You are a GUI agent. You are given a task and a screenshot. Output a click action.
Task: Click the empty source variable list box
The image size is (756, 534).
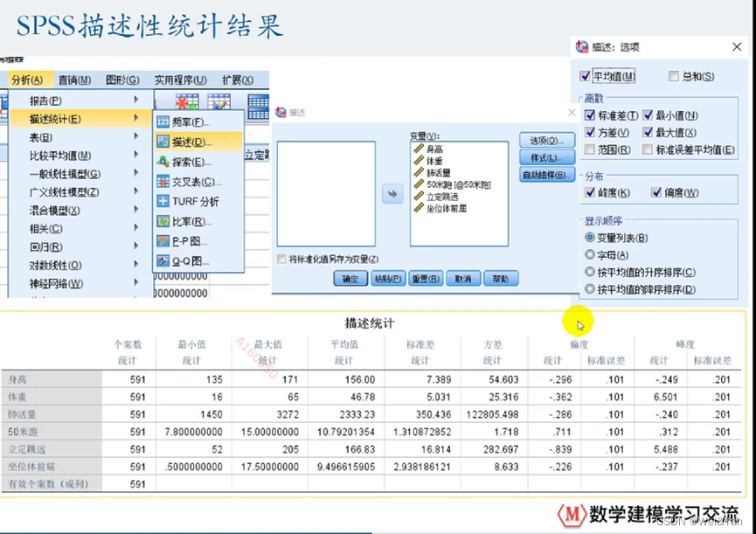[326, 194]
